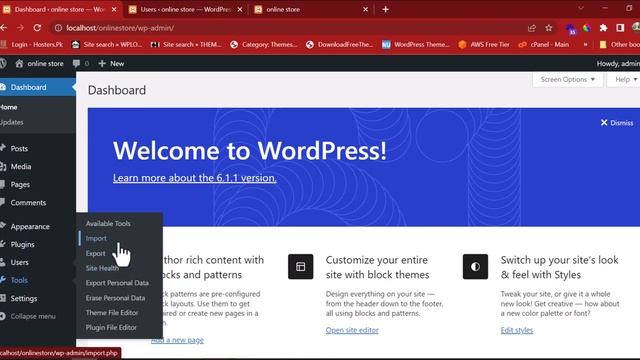Toggle browser side panel icon

620,28
